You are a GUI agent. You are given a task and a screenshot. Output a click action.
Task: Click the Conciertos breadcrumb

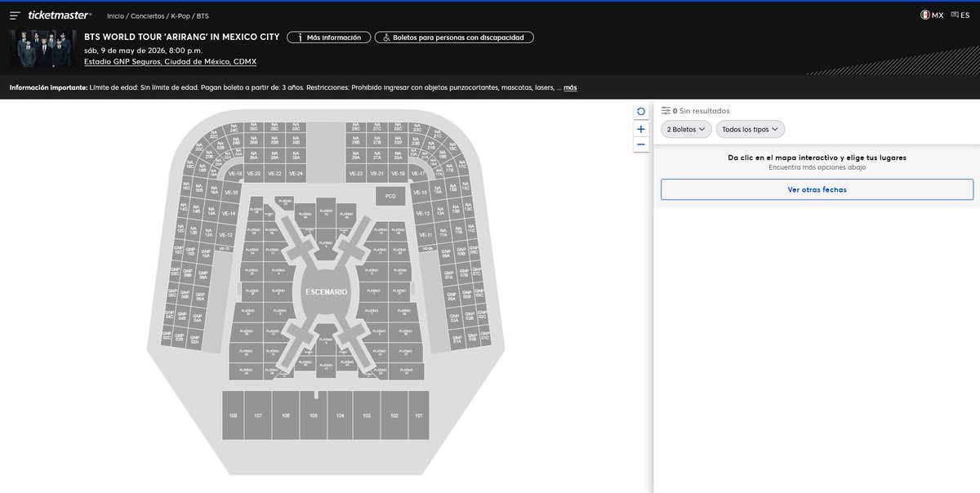147,16
